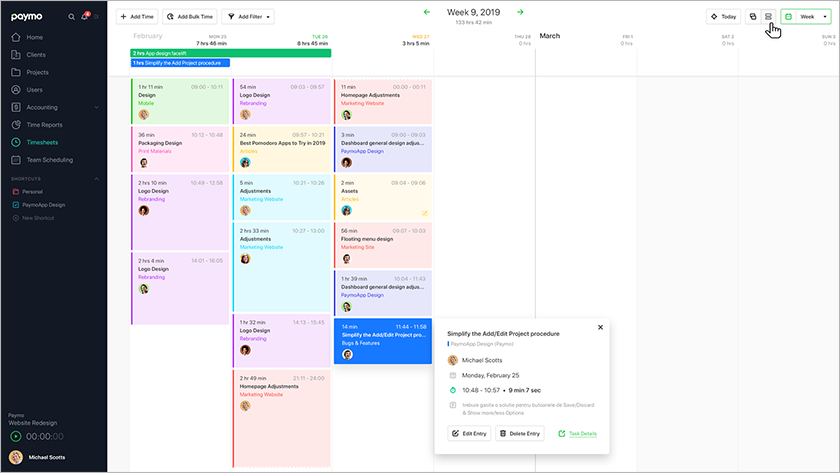Collapse the Shortcuts section
Screen dimensions: 840x473
click(x=97, y=178)
